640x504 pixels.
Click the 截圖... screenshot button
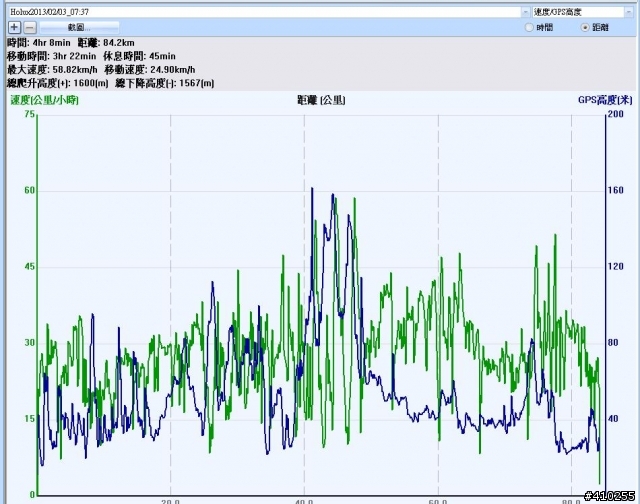pos(79,27)
